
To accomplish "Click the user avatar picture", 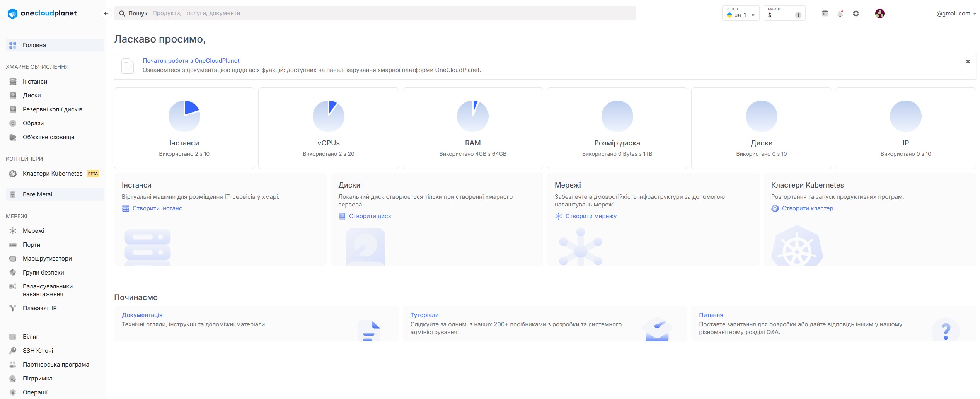I will (879, 14).
